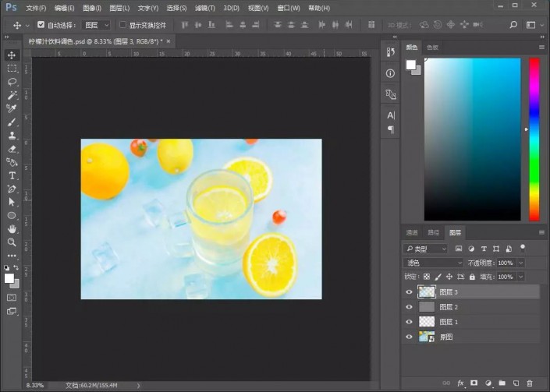Pick a hue on the rainbow slider
The width and height of the screenshot is (550, 392).
(x=534, y=139)
